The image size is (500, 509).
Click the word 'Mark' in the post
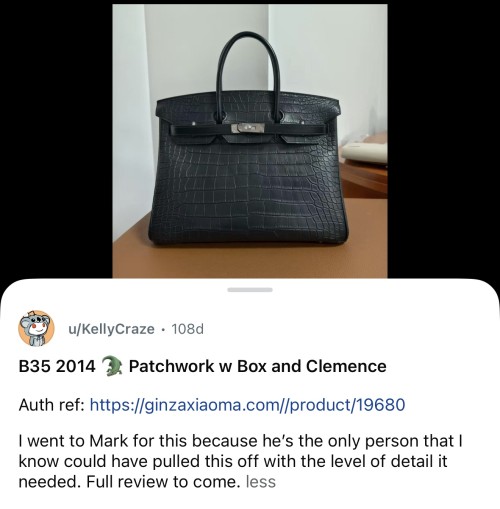pyautogui.click(x=108, y=441)
